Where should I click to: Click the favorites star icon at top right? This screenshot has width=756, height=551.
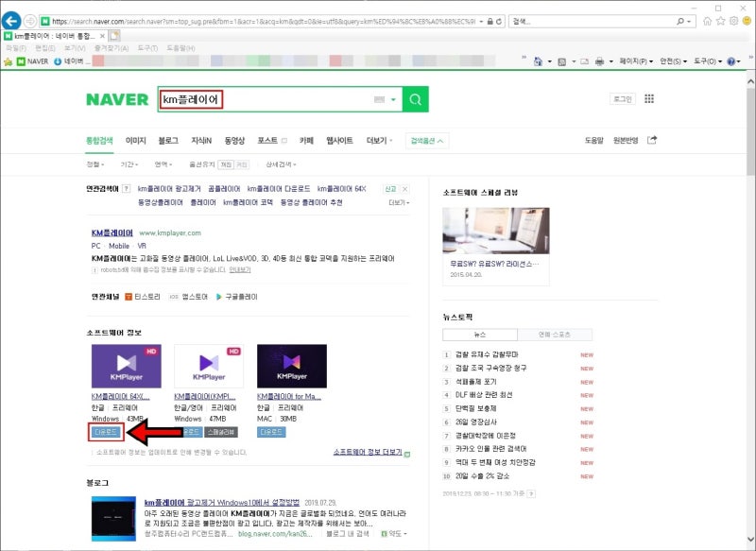tap(720, 21)
